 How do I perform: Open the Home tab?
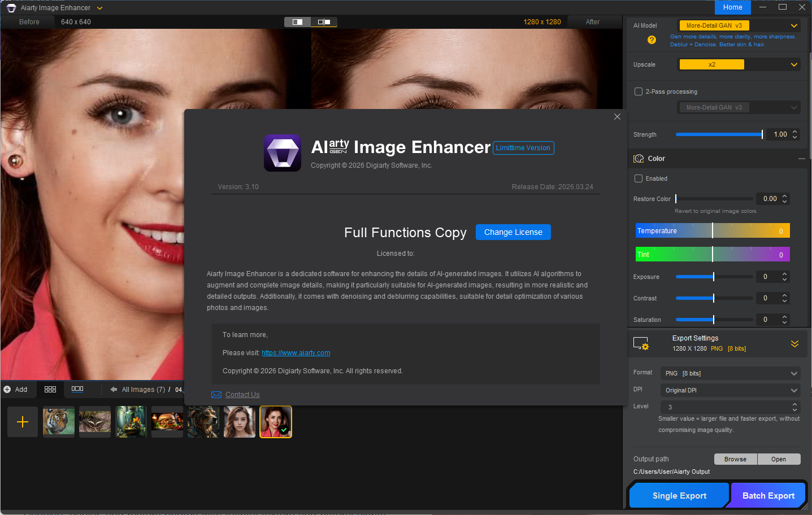(x=732, y=7)
